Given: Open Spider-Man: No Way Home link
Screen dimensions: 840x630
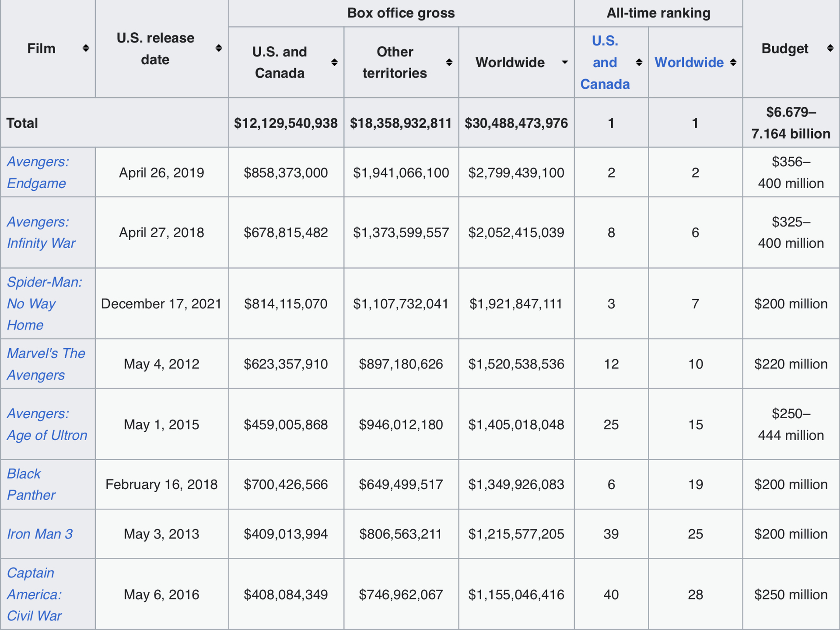Looking at the screenshot, I should click(45, 304).
